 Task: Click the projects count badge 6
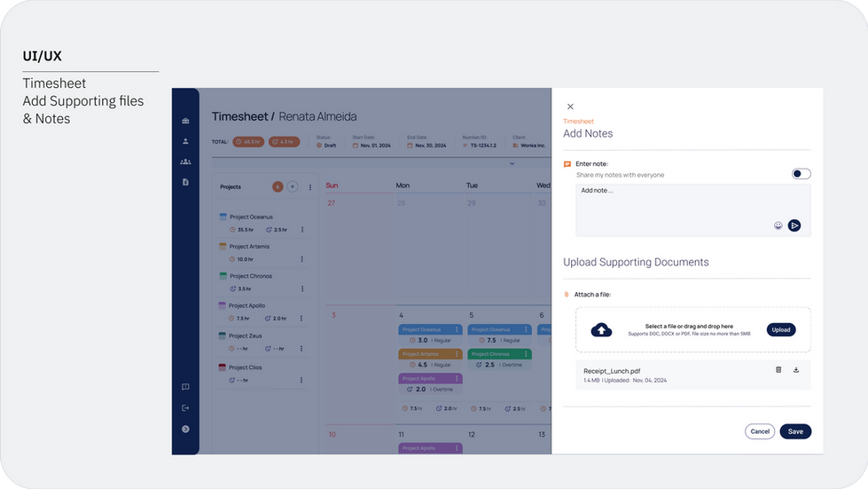point(278,186)
